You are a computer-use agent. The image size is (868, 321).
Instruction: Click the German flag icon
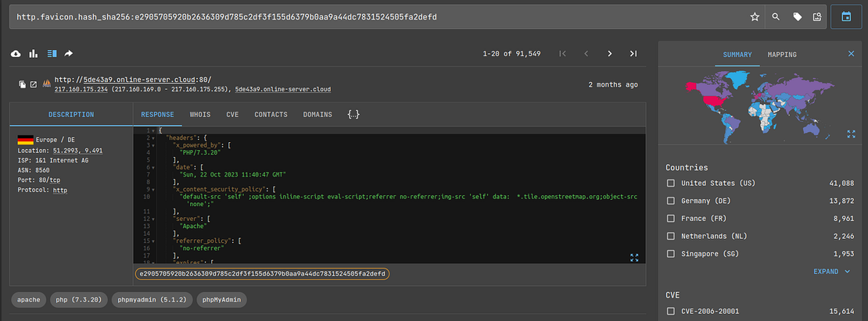tap(26, 140)
